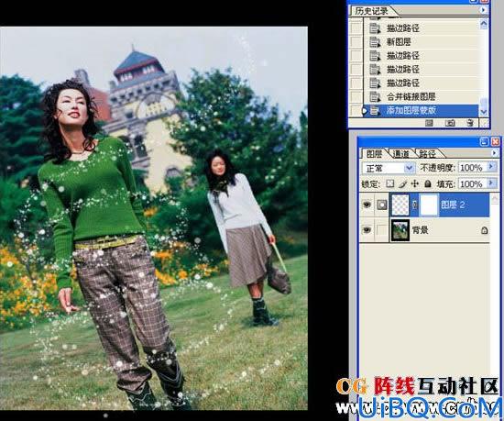Hide 图层 2 with its eye icon
The image size is (504, 421).
click(367, 205)
